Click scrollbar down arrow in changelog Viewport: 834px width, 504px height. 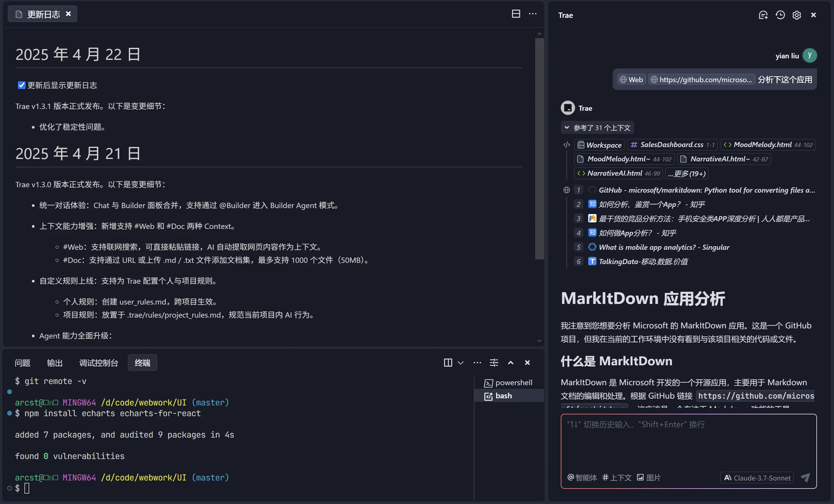[x=539, y=341]
